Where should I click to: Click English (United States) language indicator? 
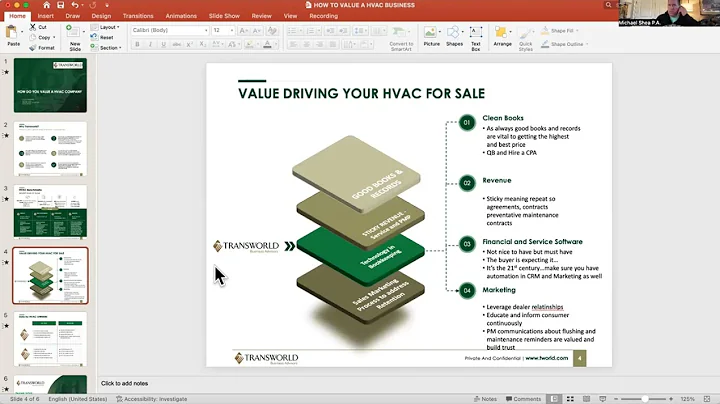pos(78,399)
